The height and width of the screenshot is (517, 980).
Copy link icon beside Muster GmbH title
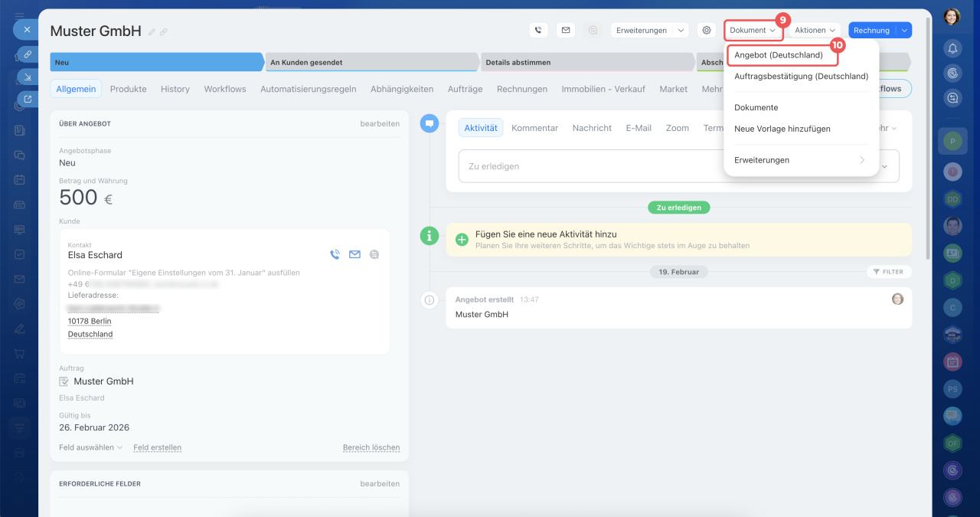[x=164, y=32]
